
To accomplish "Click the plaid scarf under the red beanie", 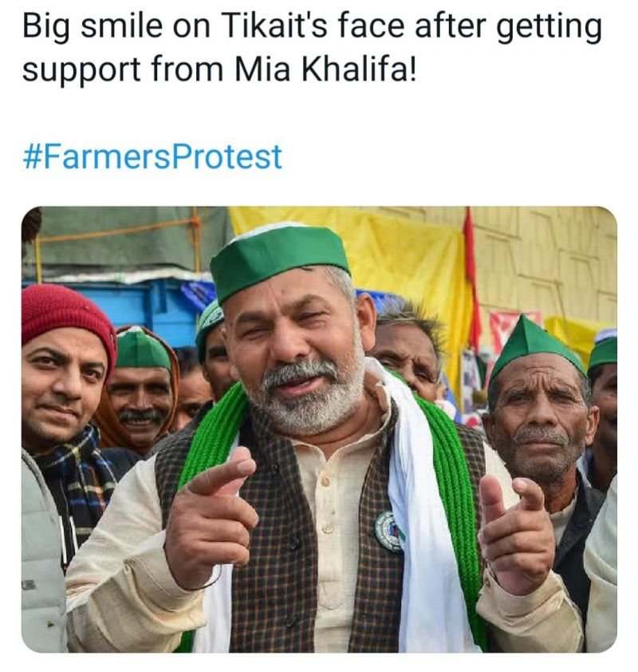I will pos(75,476).
